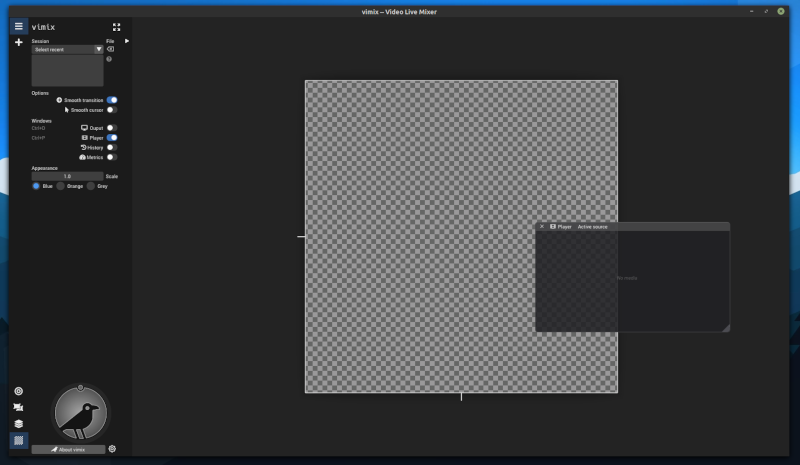Switch to Layers view icon
This screenshot has height=465, width=800.
[18, 424]
